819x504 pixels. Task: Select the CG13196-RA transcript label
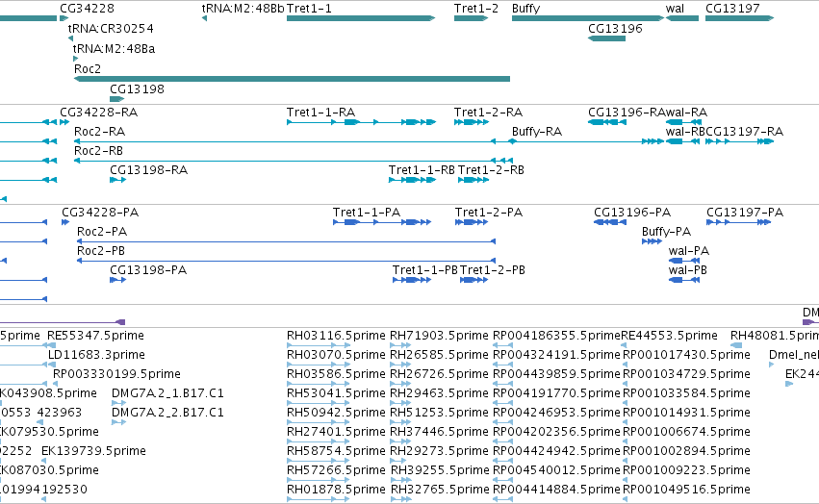pyautogui.click(x=627, y=113)
